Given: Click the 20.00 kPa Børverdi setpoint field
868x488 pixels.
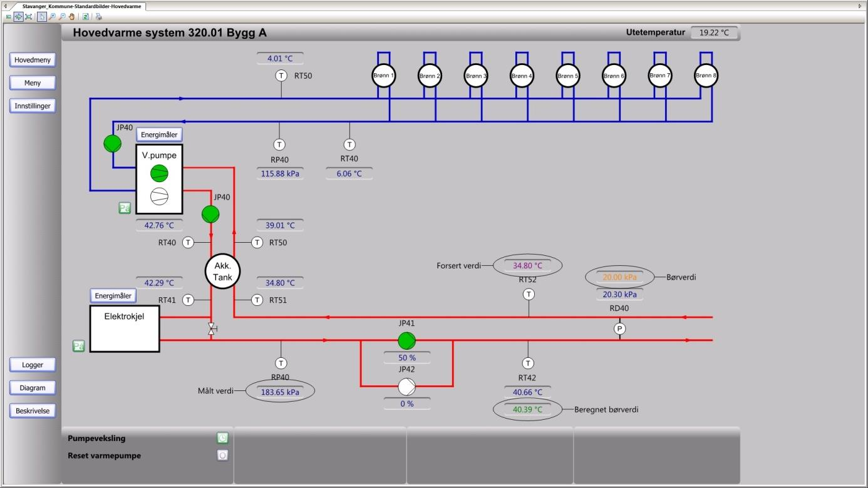Looking at the screenshot, I should pos(620,277).
